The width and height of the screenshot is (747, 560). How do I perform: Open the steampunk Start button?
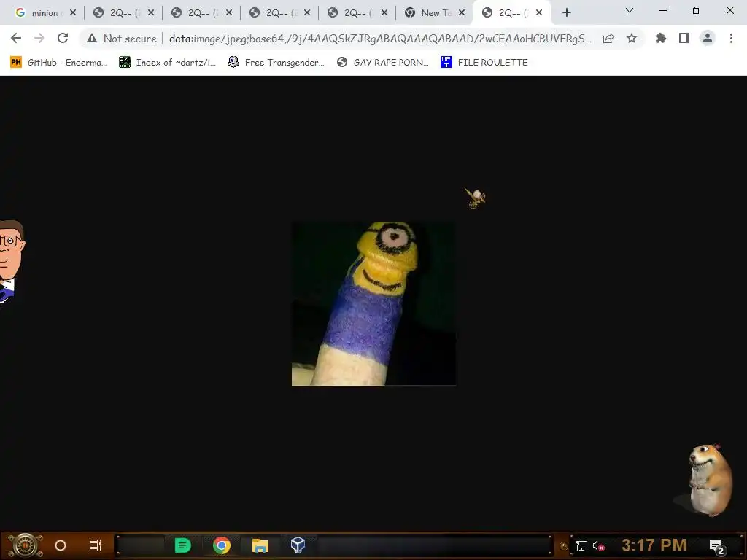click(26, 545)
